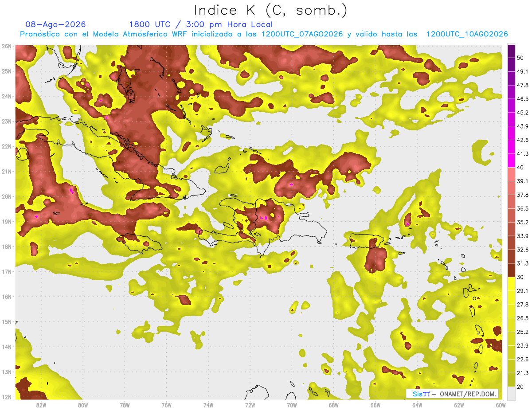532x411 pixels.
Task: Click longitude label 66W
Action: pyautogui.click(x=376, y=405)
